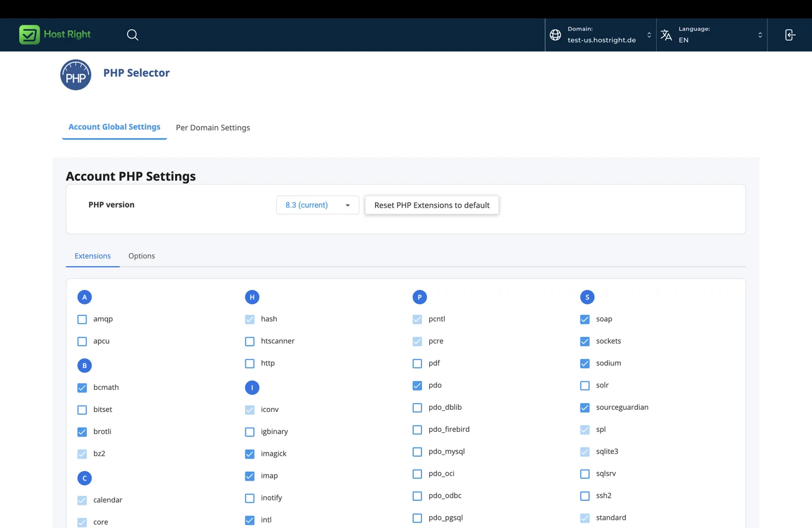Toggle the sqlite3 extension checkbox
The width and height of the screenshot is (812, 528).
(585, 452)
